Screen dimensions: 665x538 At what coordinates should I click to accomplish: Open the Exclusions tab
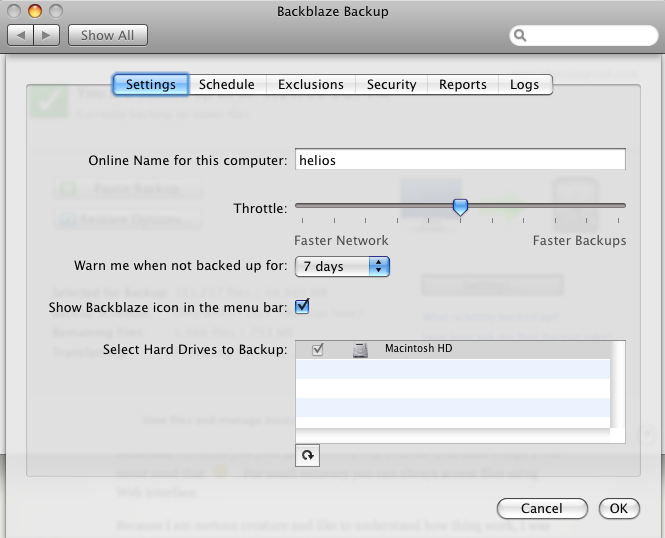311,84
